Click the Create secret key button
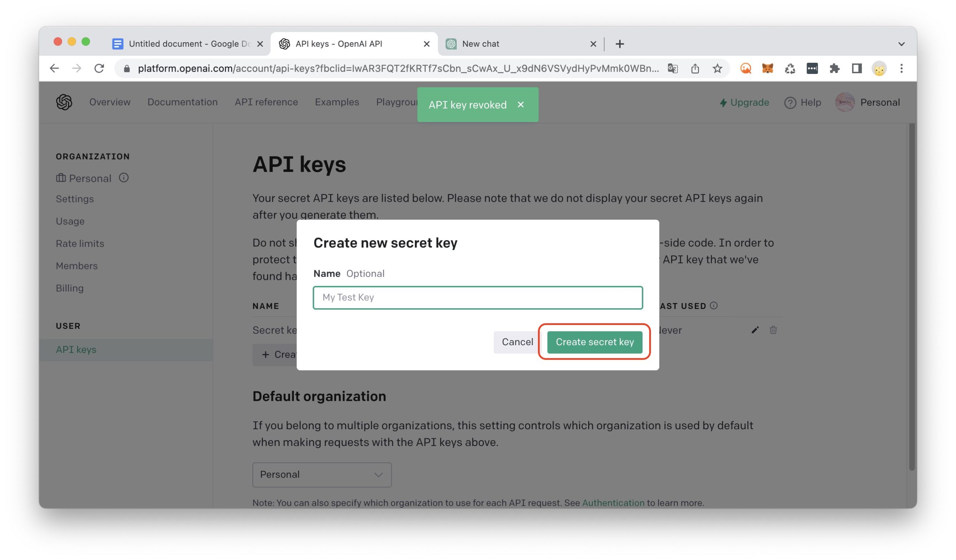The image size is (956, 560). tap(595, 342)
